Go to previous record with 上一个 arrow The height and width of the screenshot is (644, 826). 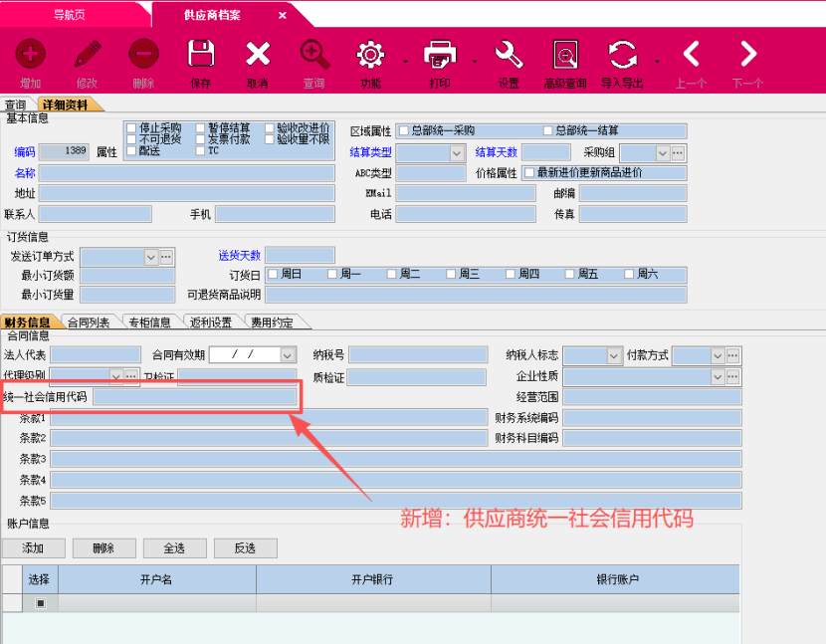pos(691,54)
